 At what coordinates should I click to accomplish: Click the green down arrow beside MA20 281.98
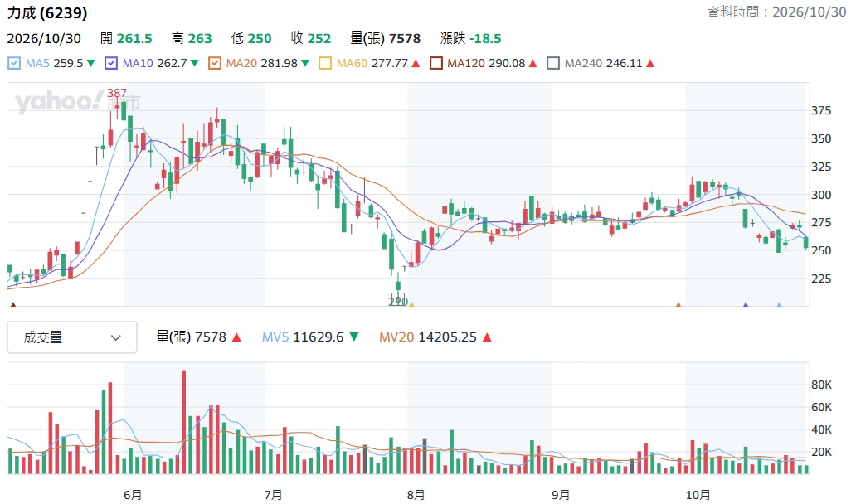click(305, 64)
